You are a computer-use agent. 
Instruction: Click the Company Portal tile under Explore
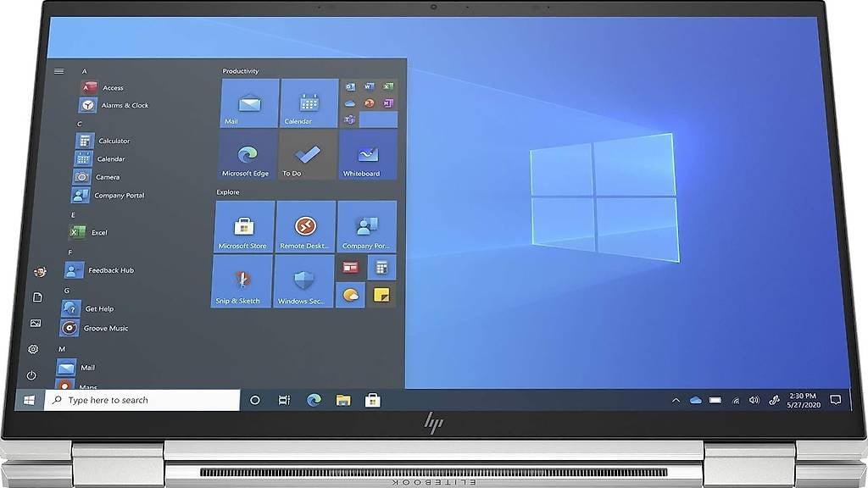coord(367,227)
